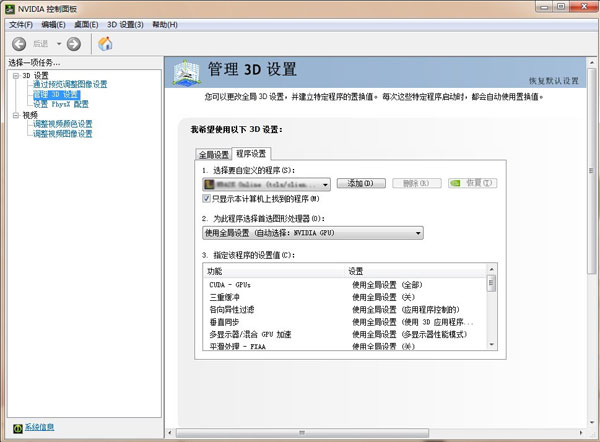This screenshot has width=600, height=442.
Task: Click the 系统信息 icon at bottom left
Action: click(x=18, y=428)
